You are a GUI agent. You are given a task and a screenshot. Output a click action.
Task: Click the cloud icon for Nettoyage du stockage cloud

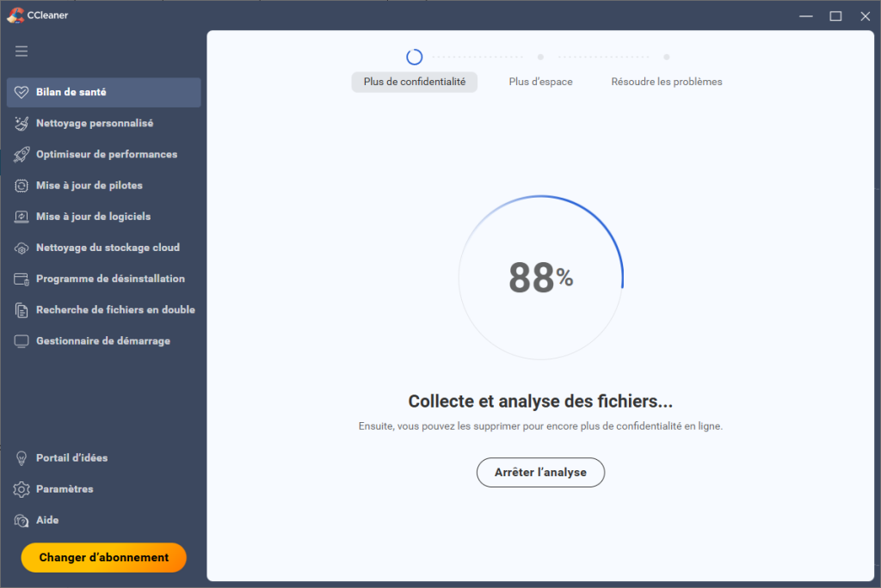[x=22, y=248]
